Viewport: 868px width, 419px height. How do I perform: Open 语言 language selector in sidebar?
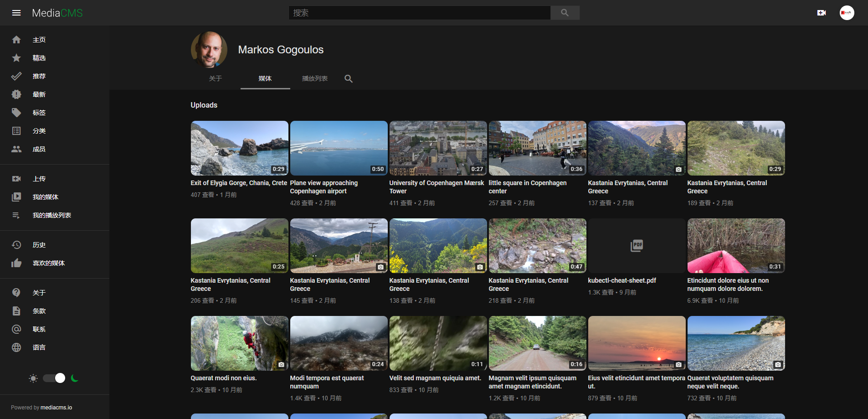coord(39,347)
